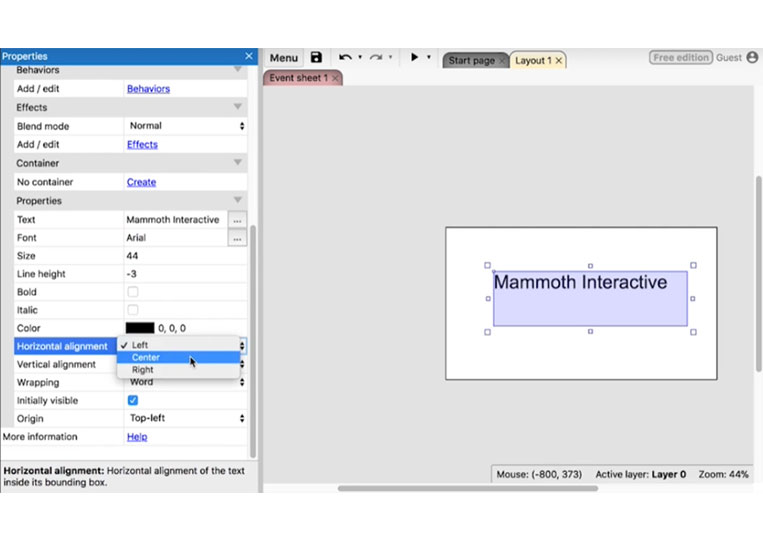Select Right in alignment dropdown
763x541 pixels.
click(179, 370)
